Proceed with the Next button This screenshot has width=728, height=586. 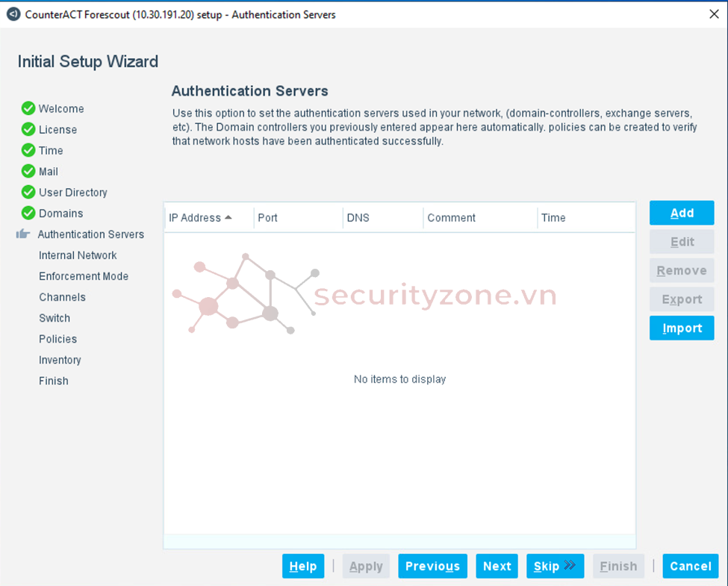[497, 566]
